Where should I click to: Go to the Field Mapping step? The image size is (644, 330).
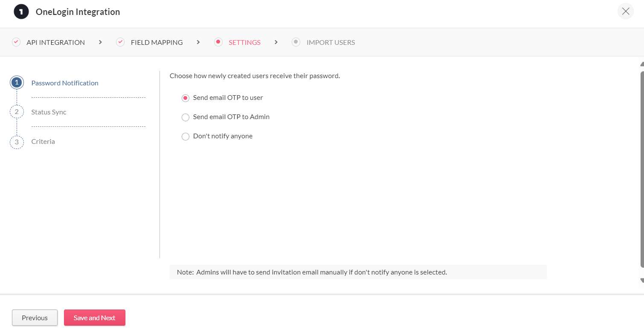click(157, 42)
